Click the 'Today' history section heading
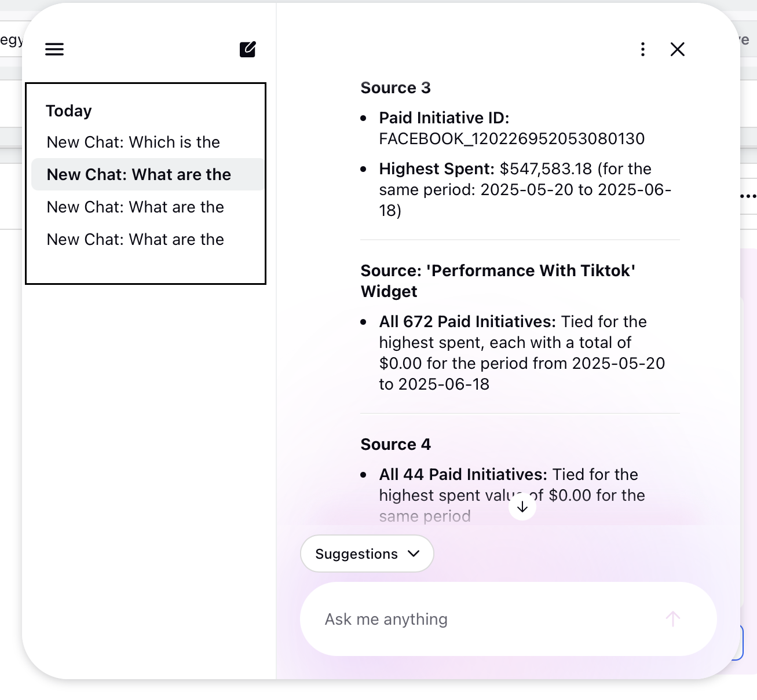 pos(69,111)
